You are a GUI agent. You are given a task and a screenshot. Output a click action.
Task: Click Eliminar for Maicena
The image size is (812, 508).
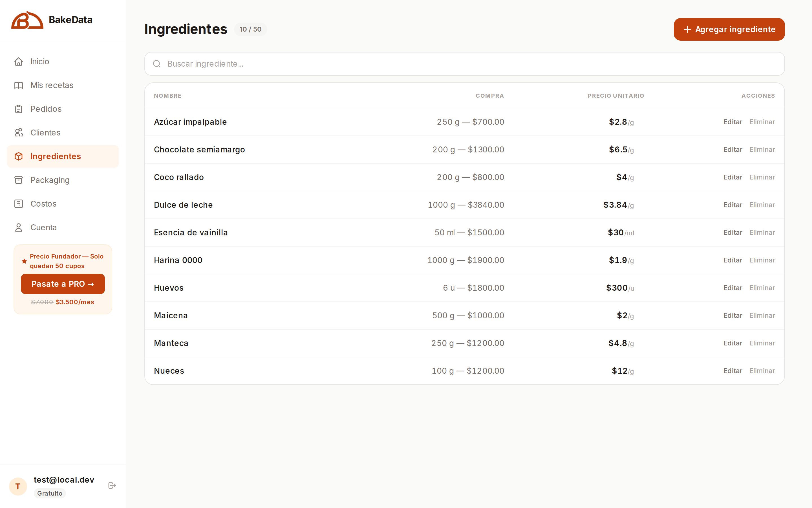click(762, 316)
